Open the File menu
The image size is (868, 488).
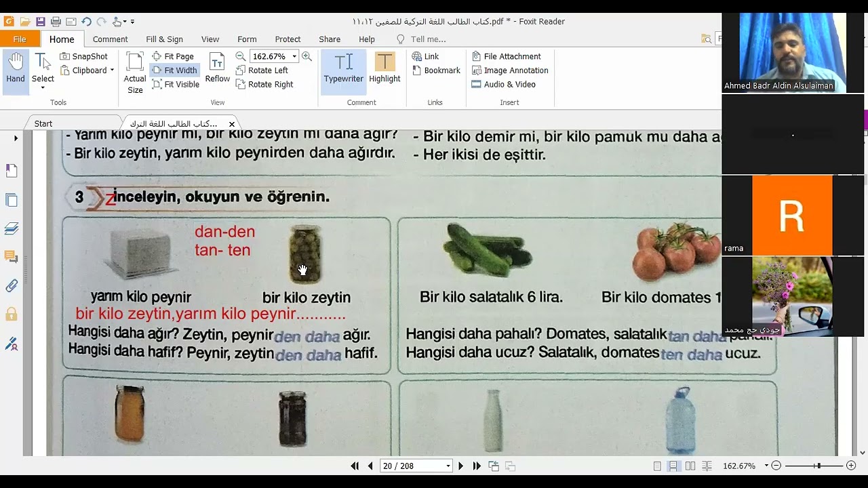[20, 39]
